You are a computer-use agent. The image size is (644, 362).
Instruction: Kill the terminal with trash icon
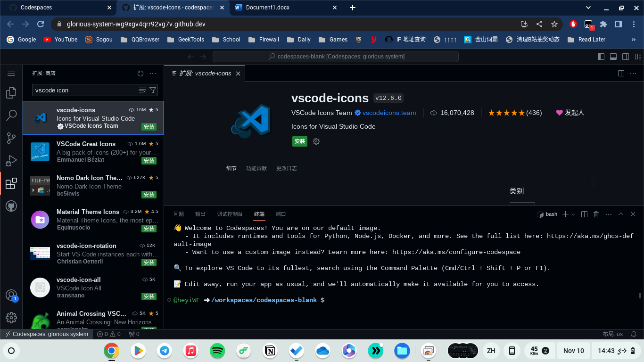click(x=596, y=214)
